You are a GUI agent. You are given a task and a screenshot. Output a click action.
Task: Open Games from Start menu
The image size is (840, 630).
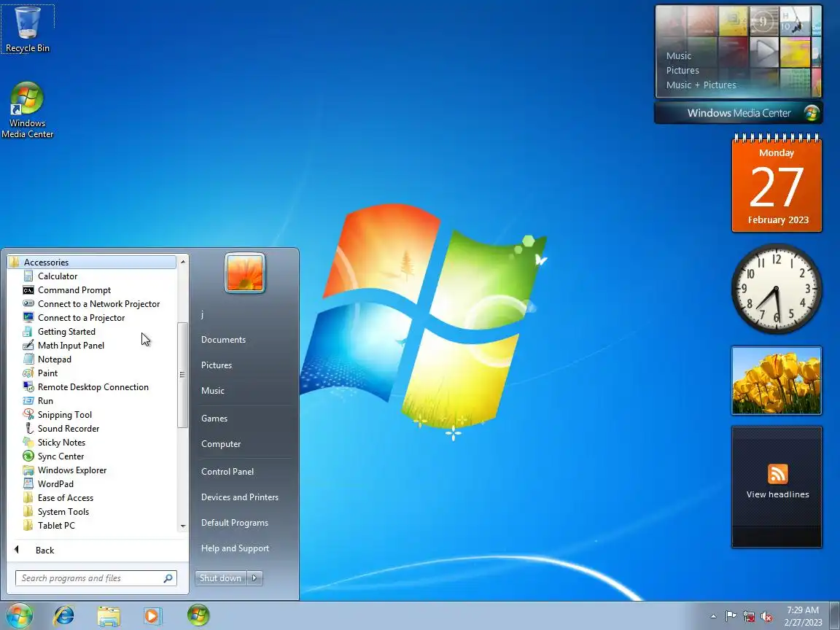214,419
